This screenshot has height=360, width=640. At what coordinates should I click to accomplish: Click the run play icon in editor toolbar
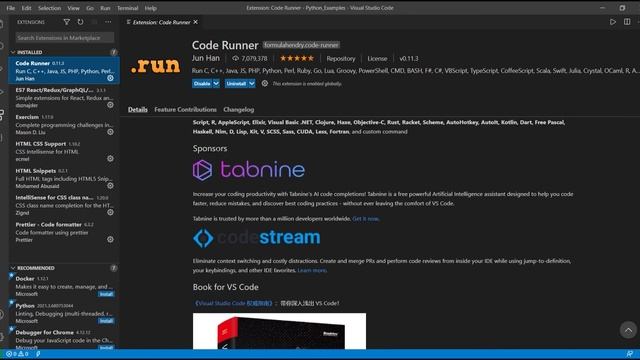click(613, 22)
